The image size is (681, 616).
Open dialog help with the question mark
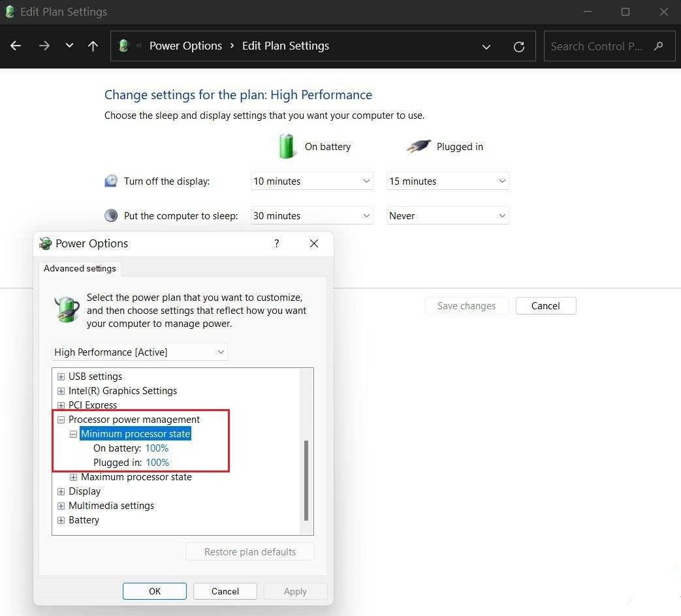(x=276, y=243)
